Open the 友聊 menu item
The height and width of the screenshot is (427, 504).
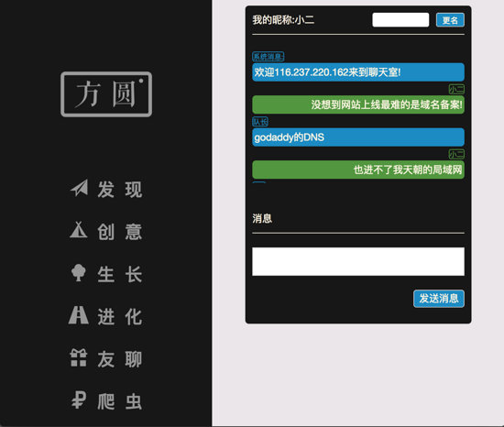click(x=119, y=359)
